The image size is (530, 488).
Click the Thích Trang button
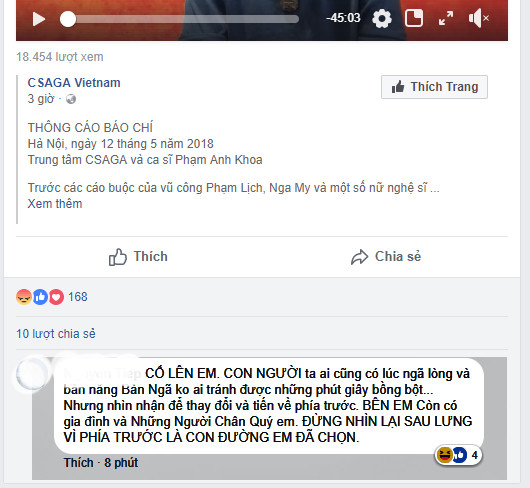pos(434,87)
